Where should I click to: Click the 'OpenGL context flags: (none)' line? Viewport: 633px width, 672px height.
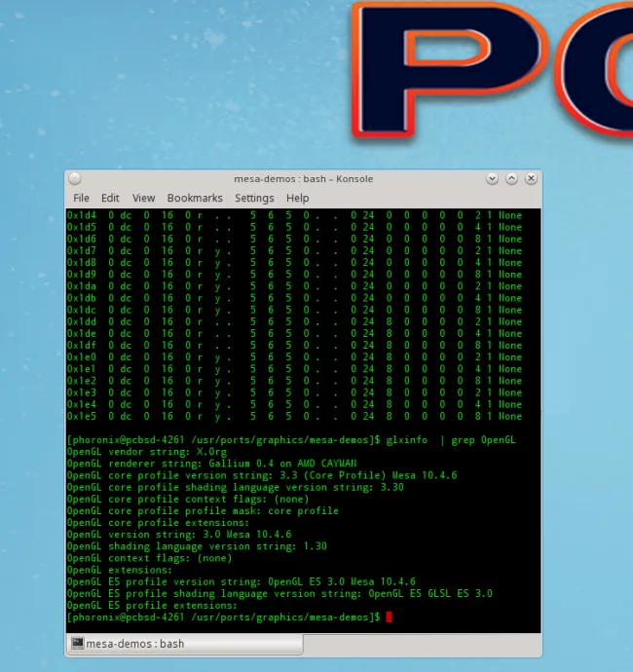coord(150,558)
